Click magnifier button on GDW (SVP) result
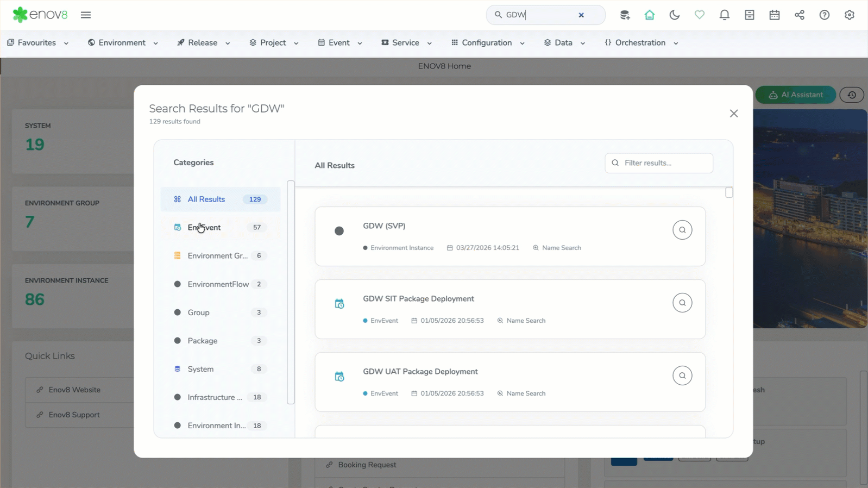The image size is (868, 488). coord(682,230)
